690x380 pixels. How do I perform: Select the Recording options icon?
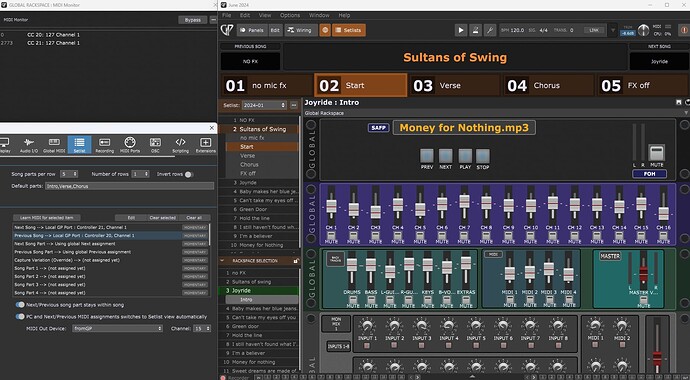pos(104,145)
